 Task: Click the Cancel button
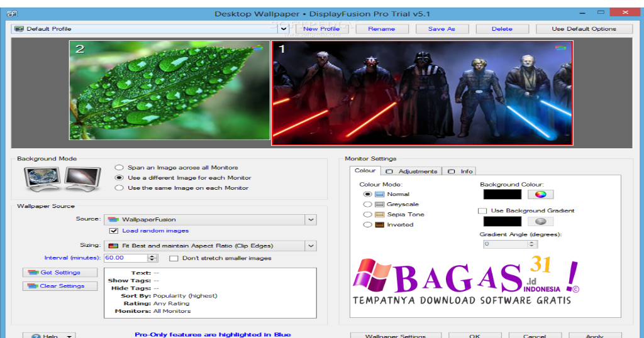click(x=535, y=335)
